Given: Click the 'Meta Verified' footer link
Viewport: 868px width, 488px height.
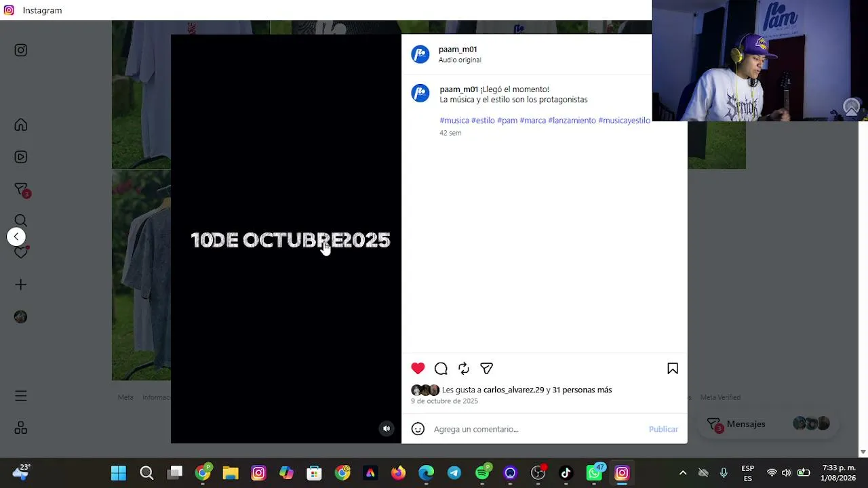Looking at the screenshot, I should [720, 397].
